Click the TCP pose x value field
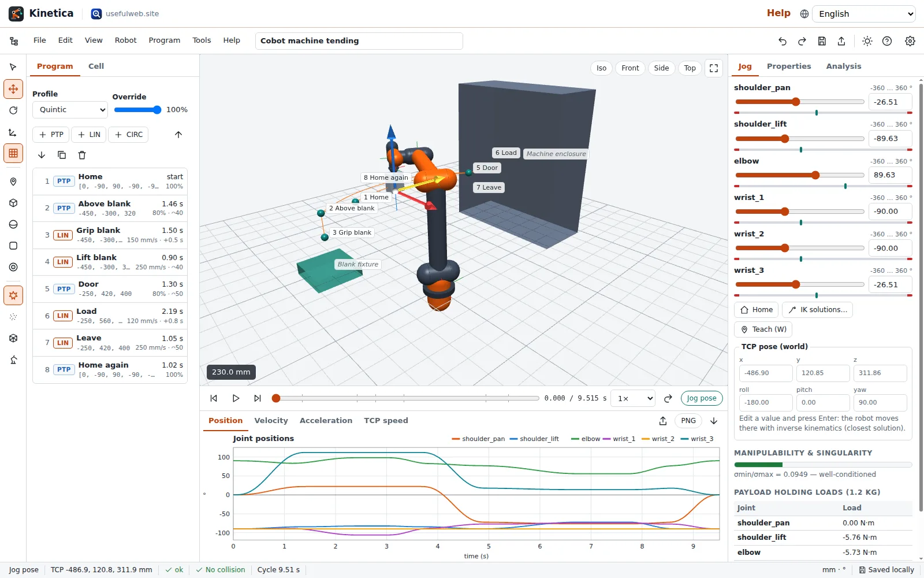924x578 pixels. [766, 373]
